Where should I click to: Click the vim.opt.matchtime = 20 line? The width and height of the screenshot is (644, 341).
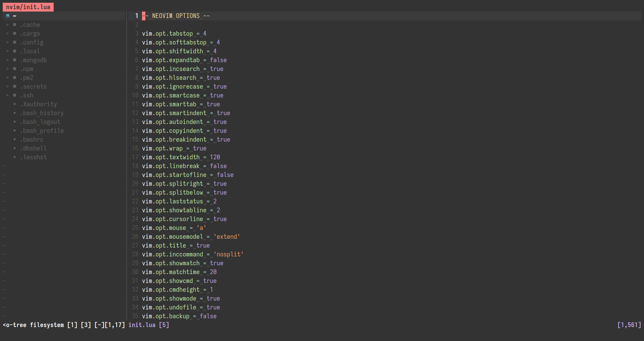[179, 272]
